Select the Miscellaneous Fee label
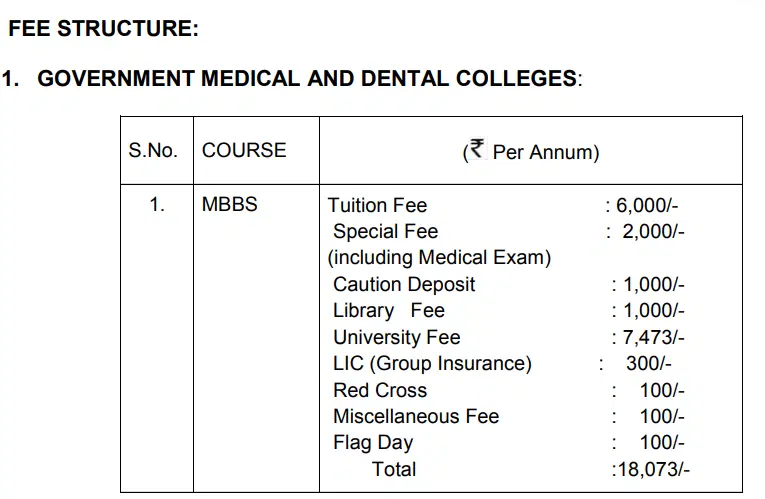 416,417
